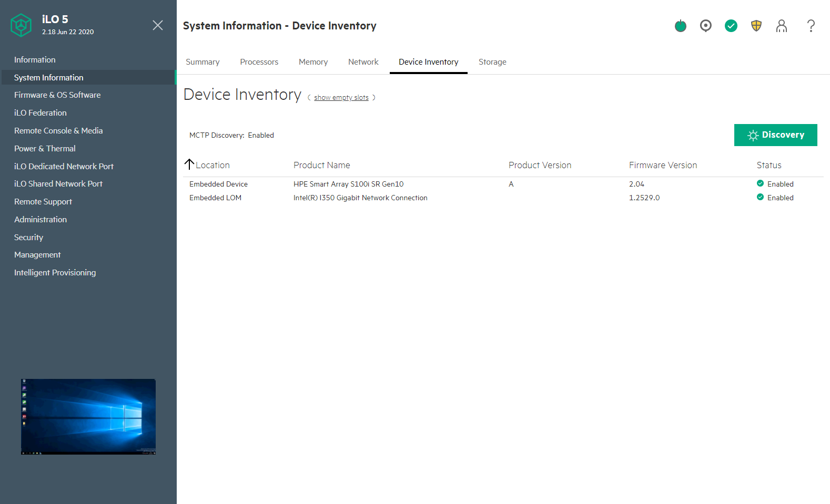Open the user account icon
The height and width of the screenshot is (504, 830).
(x=782, y=26)
